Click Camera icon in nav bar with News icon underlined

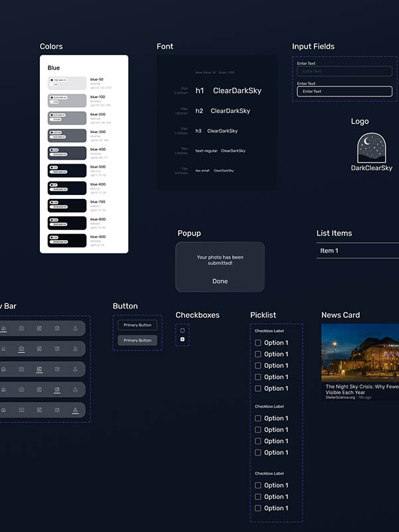[21, 369]
